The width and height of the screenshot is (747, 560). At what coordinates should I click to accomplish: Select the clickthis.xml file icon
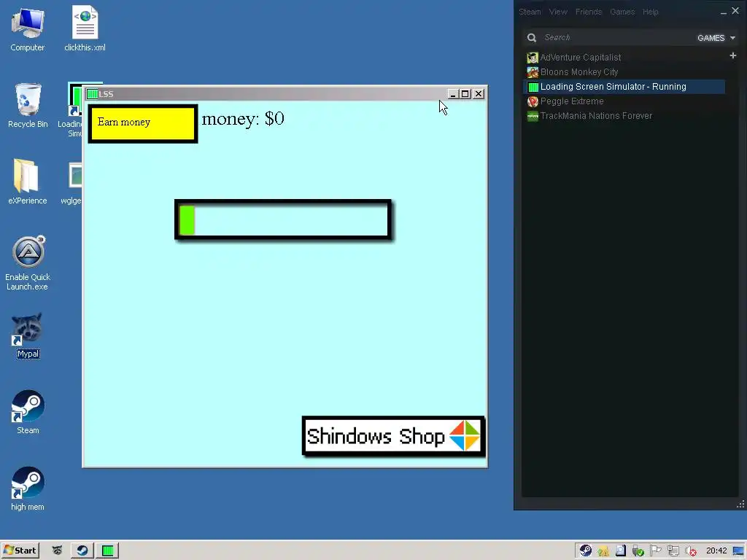coord(85,28)
